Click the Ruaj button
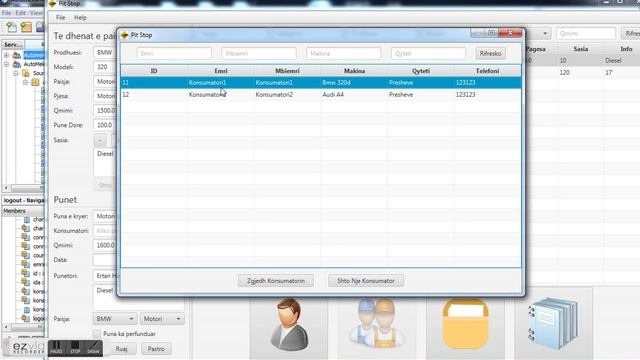The width and height of the screenshot is (640, 360). 121,349
